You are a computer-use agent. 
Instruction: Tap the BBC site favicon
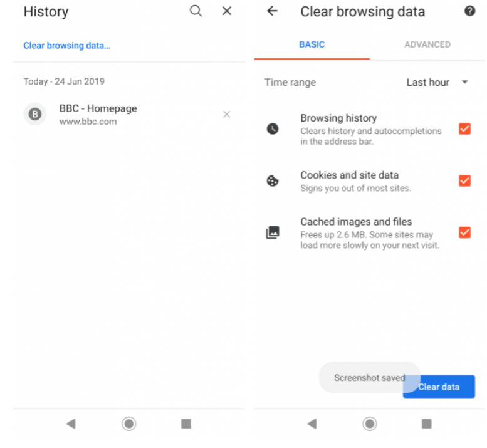tap(35, 115)
